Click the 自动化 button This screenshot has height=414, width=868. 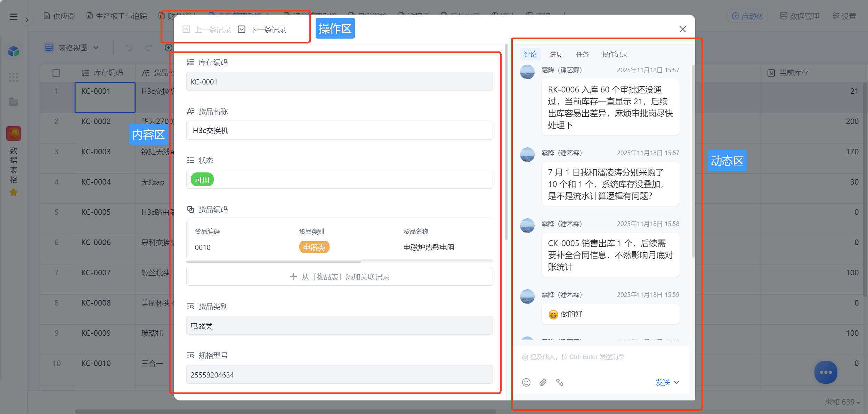click(747, 16)
